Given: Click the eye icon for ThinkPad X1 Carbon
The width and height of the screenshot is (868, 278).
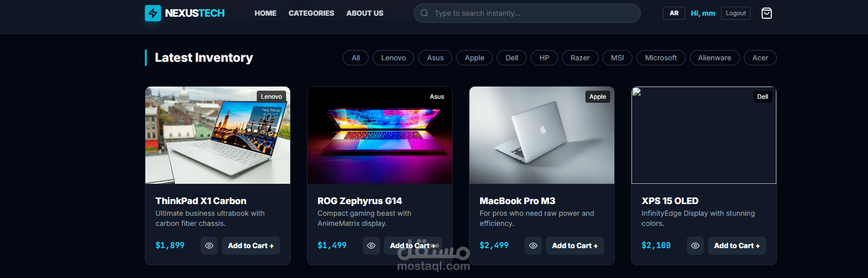Looking at the screenshot, I should (x=209, y=246).
